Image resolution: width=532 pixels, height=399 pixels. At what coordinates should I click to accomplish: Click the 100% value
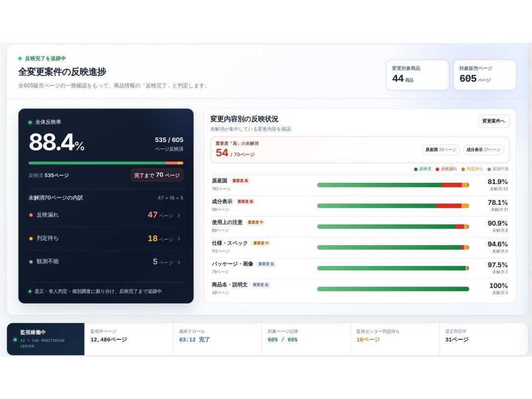tap(498, 286)
